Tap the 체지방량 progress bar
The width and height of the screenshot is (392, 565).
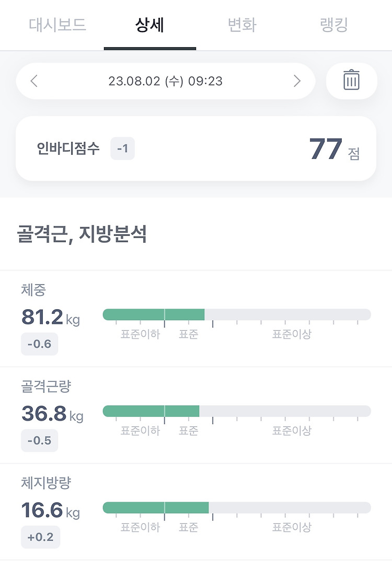(237, 507)
